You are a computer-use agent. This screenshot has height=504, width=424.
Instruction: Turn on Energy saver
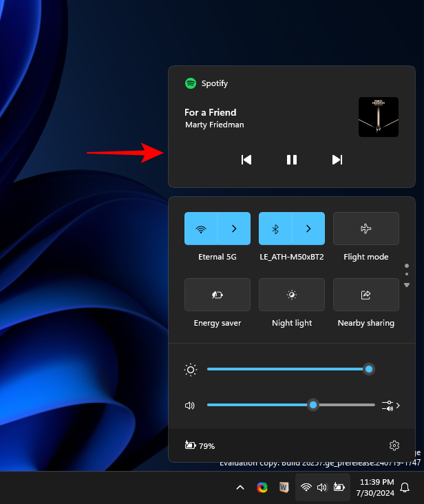[x=218, y=295]
